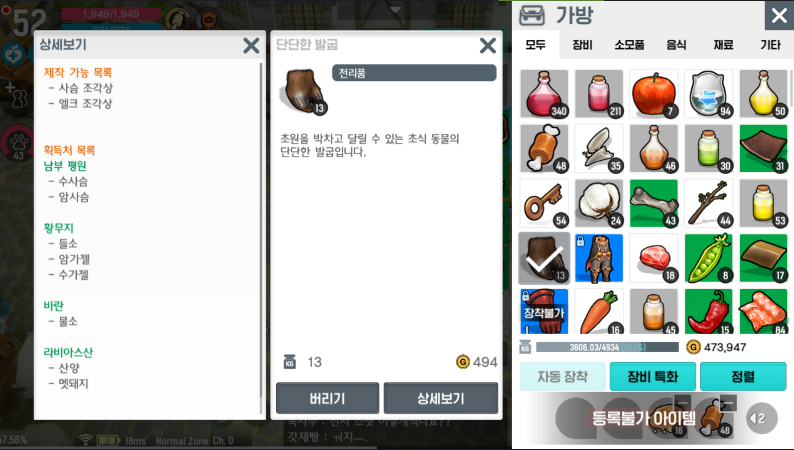794x450 pixels.
Task: Select the locked 장착불가 gloves item
Action: (x=544, y=311)
